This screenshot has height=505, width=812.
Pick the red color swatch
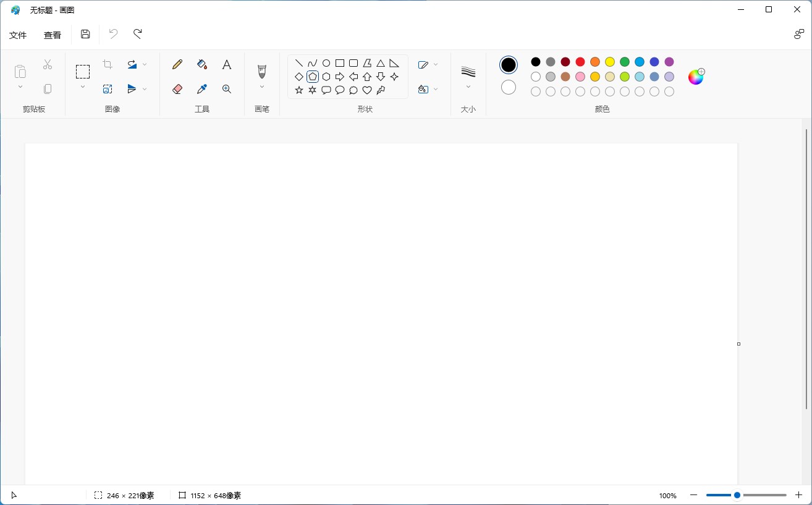[580, 62]
